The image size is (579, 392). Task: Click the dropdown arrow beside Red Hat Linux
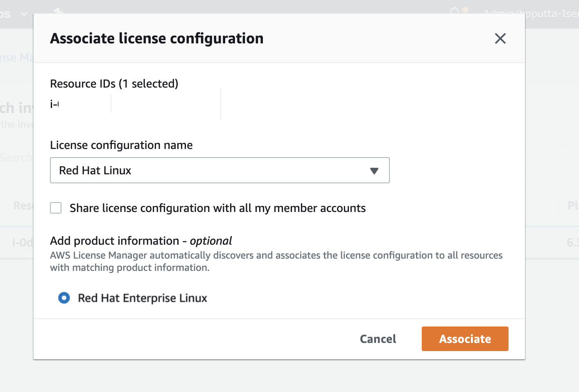[x=374, y=171]
